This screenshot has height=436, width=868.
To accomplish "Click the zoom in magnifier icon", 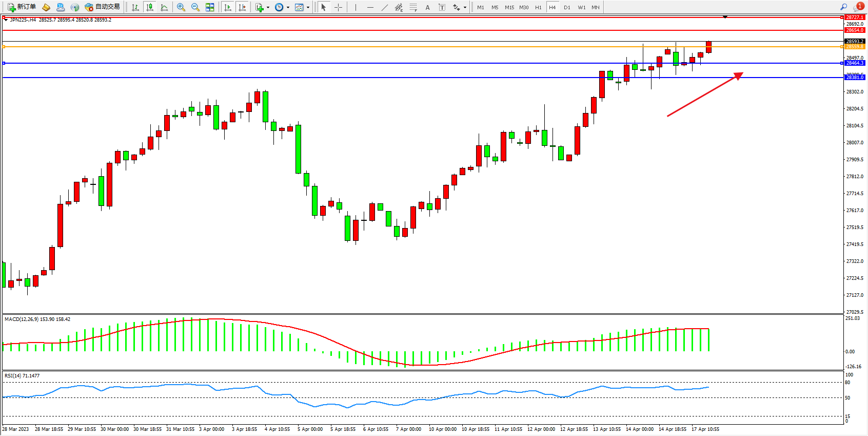I will (x=181, y=7).
